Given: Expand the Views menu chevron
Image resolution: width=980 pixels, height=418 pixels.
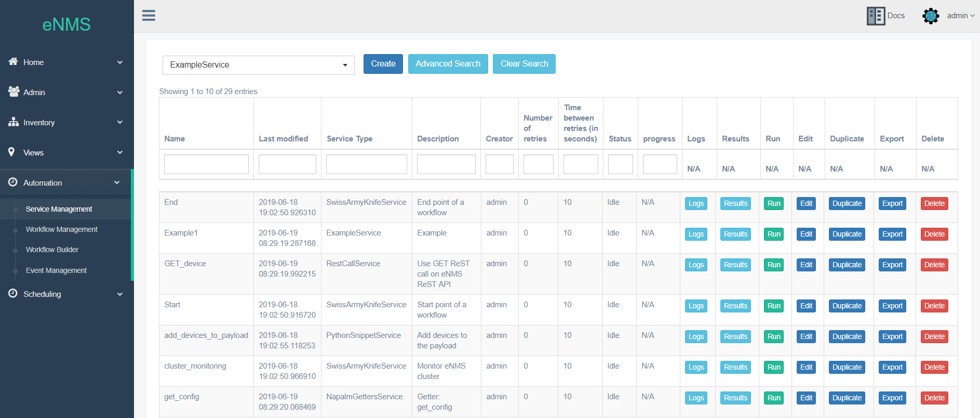Looking at the screenshot, I should point(120,153).
